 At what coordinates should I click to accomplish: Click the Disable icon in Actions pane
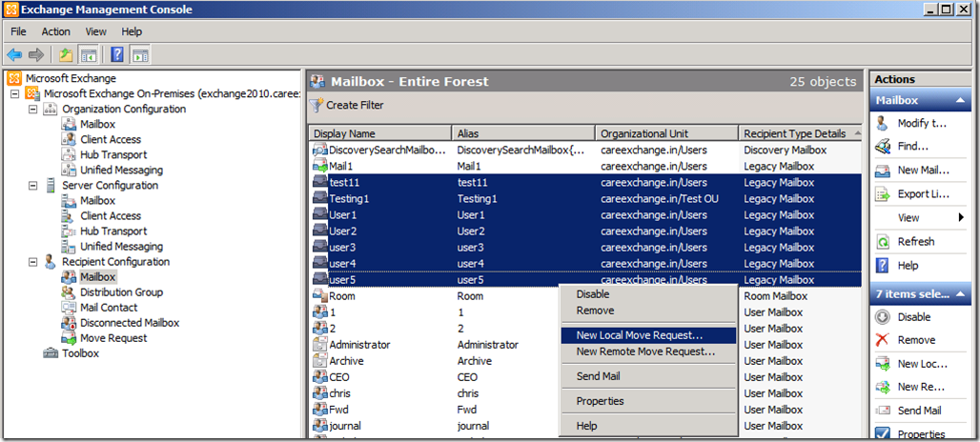pyautogui.click(x=883, y=317)
